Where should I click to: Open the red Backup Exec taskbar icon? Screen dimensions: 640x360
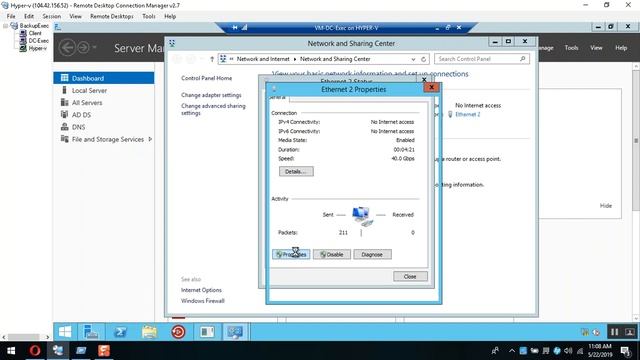[x=178, y=332]
